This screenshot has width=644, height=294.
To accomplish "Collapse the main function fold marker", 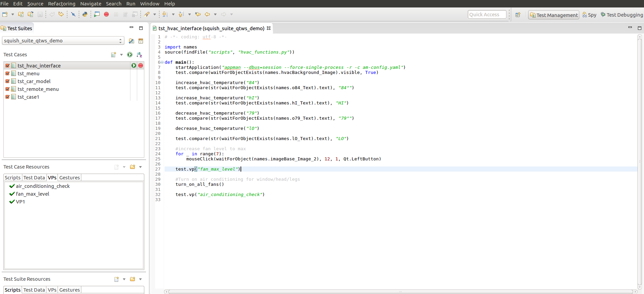I will point(162,62).
